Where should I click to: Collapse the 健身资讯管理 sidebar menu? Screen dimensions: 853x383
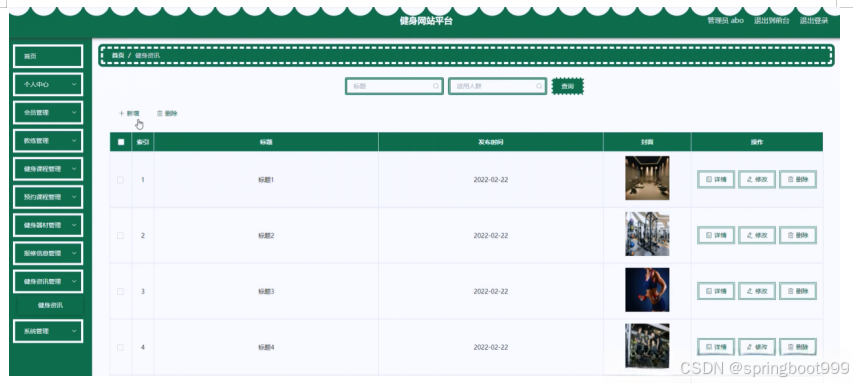[x=48, y=281]
